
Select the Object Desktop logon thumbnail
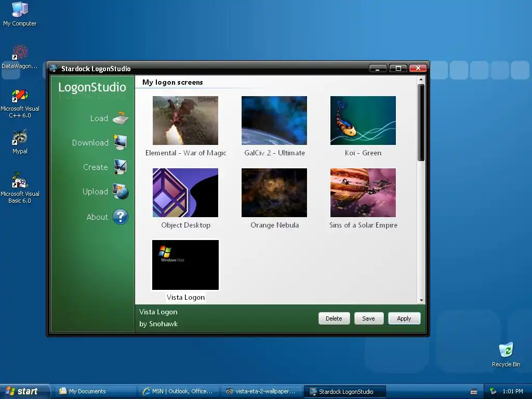coord(185,193)
